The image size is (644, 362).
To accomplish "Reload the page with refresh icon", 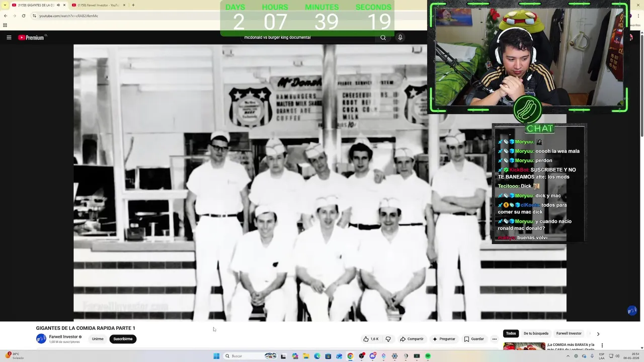I will click(x=23, y=16).
